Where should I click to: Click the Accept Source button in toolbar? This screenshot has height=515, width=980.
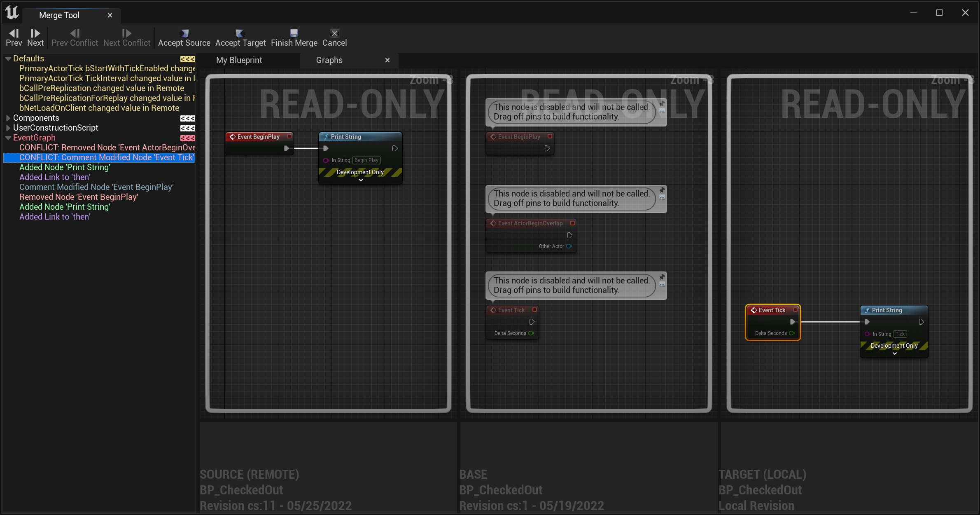(184, 36)
